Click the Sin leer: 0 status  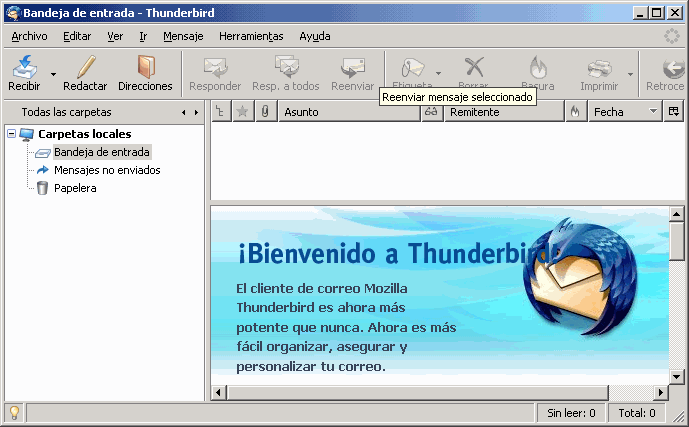pyautogui.click(x=571, y=413)
